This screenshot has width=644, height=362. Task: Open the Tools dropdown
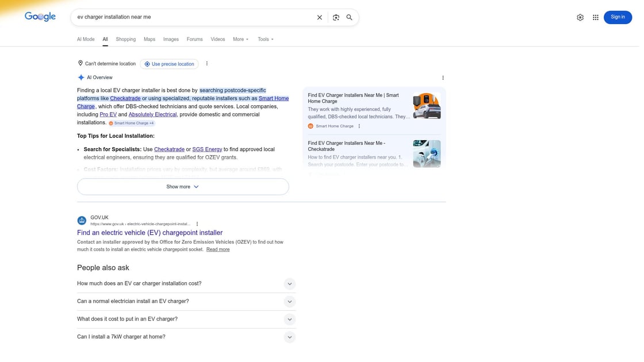click(x=265, y=40)
